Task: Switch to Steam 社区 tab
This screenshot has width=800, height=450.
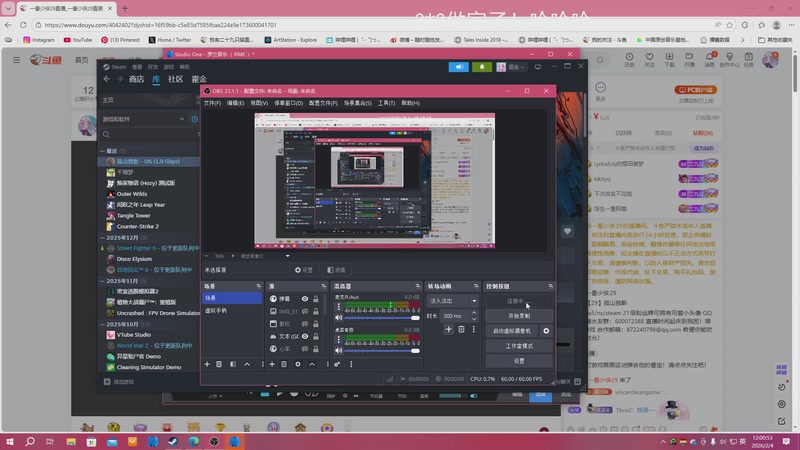Action: click(176, 79)
